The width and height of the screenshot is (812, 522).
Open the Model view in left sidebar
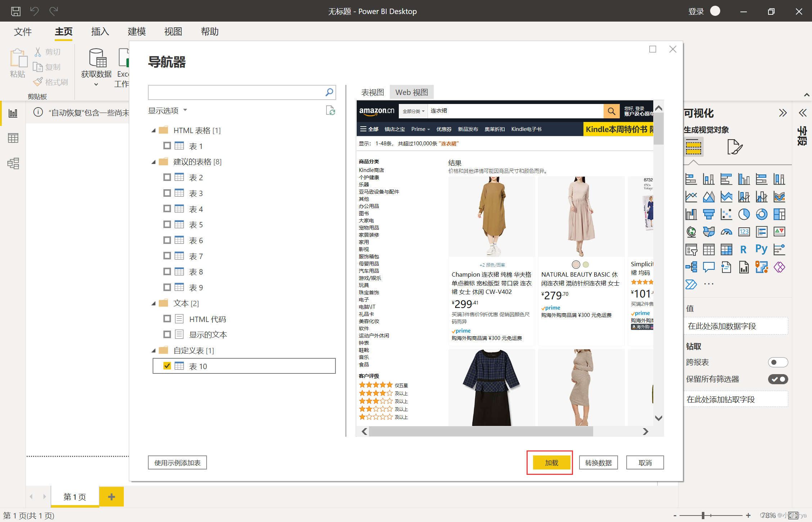[13, 163]
